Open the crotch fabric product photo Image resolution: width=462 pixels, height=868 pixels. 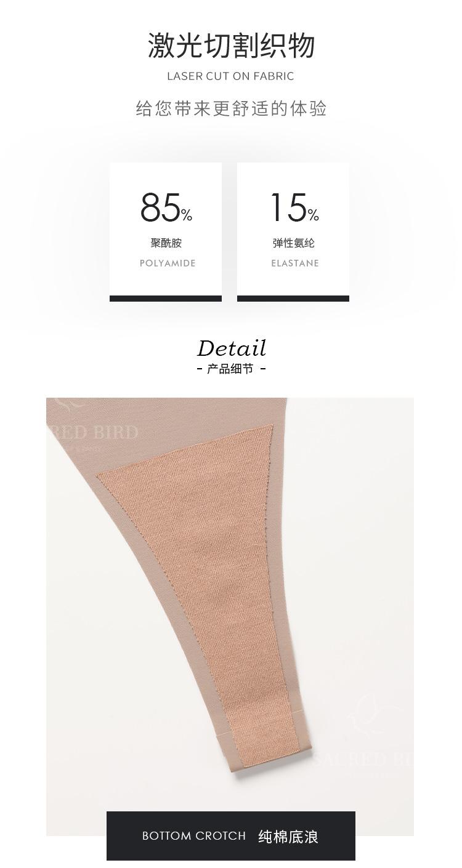230,616
